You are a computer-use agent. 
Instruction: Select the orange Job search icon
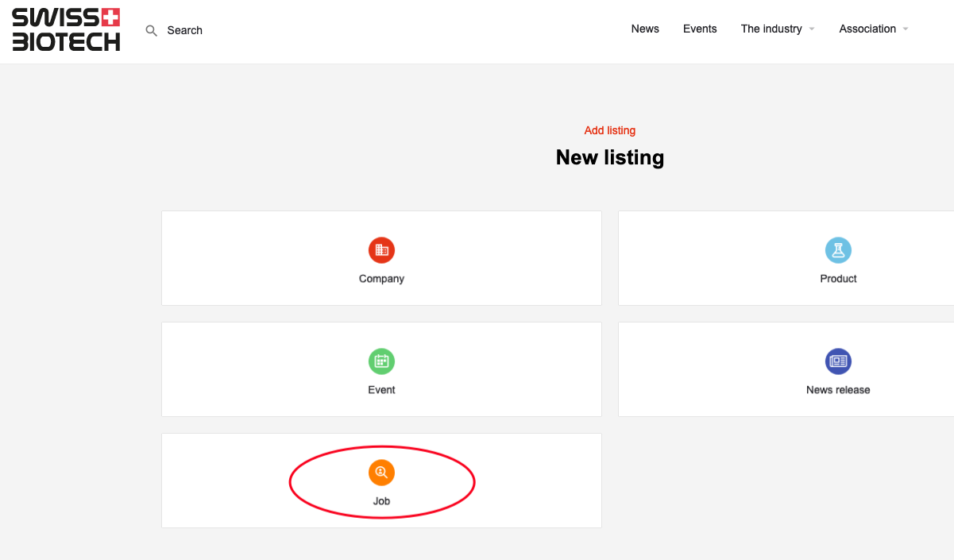tap(381, 473)
